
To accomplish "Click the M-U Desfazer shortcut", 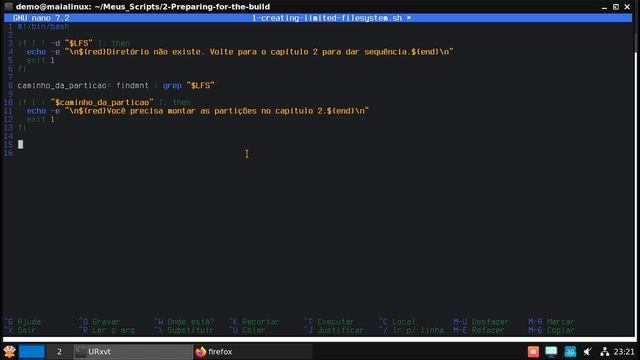I will [x=481, y=322].
